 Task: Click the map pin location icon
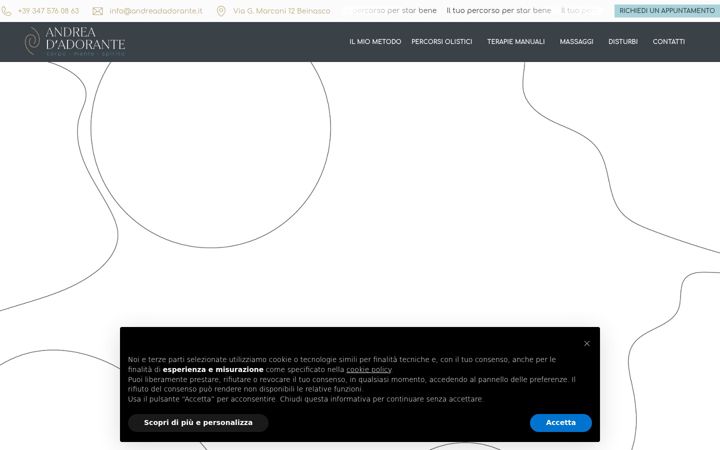[221, 11]
